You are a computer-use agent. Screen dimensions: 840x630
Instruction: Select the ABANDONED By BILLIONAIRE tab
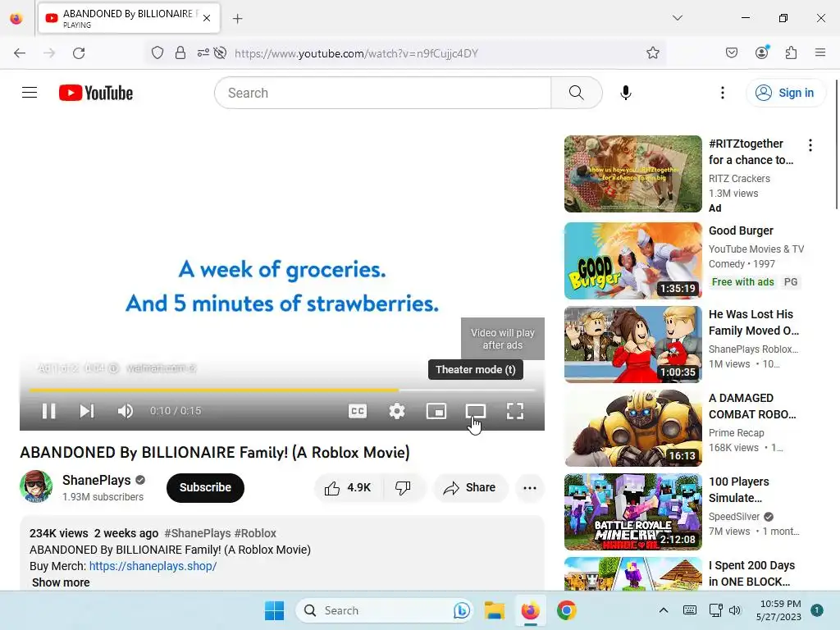click(x=129, y=18)
